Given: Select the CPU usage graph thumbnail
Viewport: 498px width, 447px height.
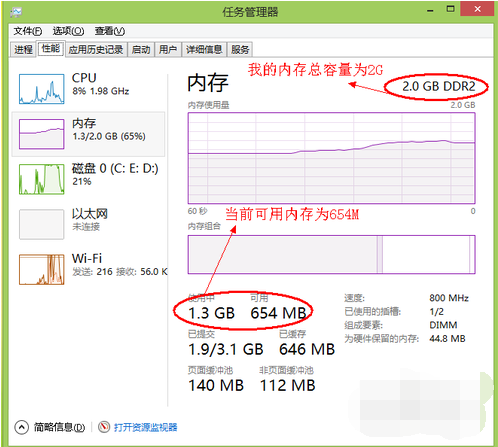Looking at the screenshot, I should (42, 89).
